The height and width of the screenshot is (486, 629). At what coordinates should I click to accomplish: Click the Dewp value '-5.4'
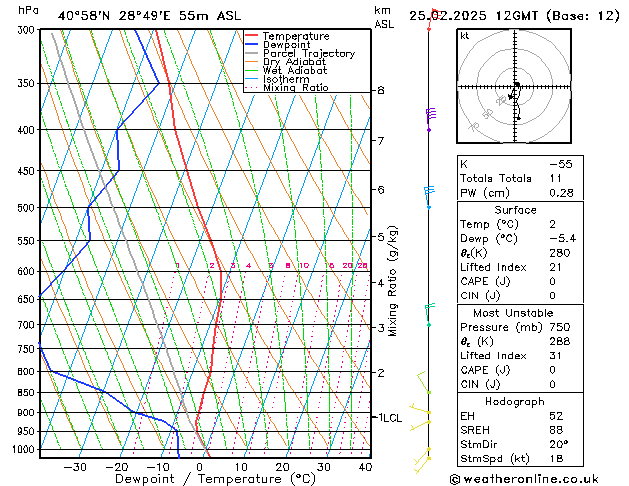[562, 239]
